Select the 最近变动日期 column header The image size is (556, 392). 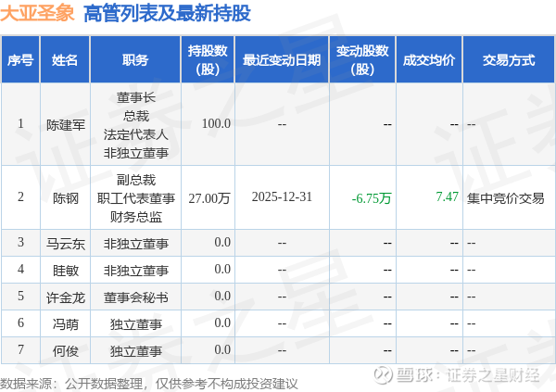282,59
